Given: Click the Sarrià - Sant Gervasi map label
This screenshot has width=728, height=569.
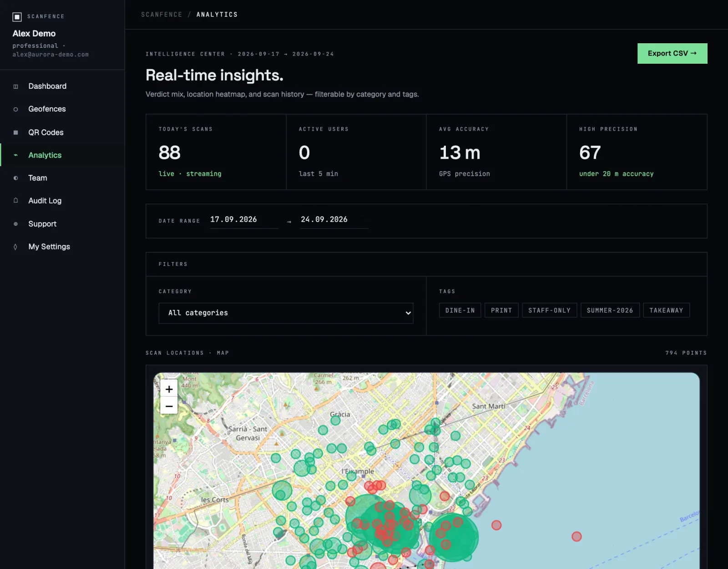Looking at the screenshot, I should pyautogui.click(x=248, y=433).
